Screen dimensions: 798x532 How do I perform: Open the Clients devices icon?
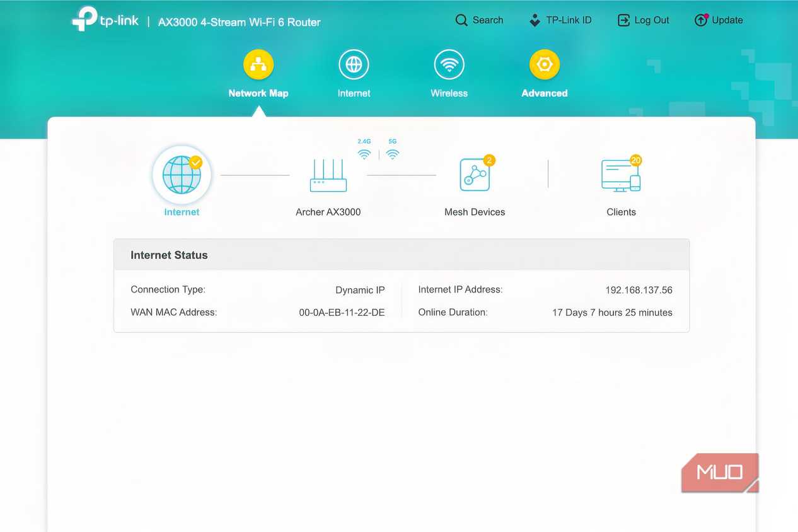click(621, 176)
